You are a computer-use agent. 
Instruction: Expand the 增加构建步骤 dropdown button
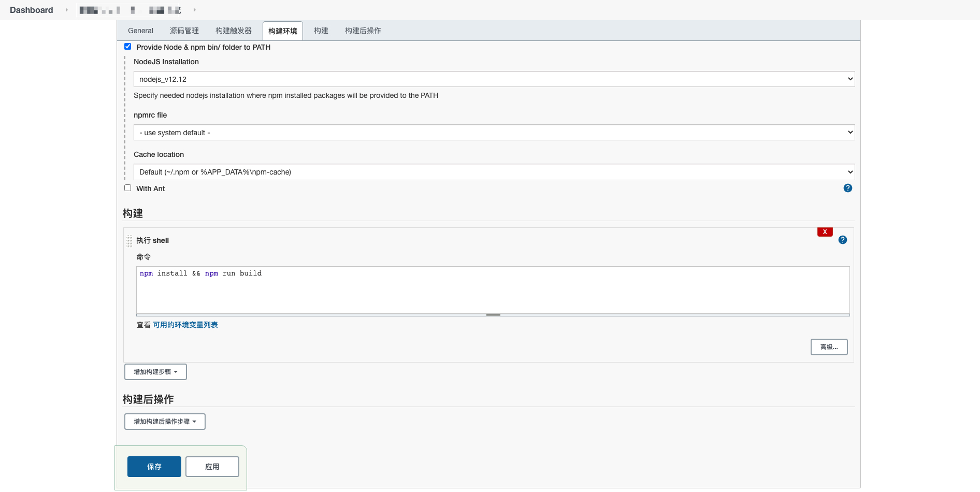(x=155, y=372)
